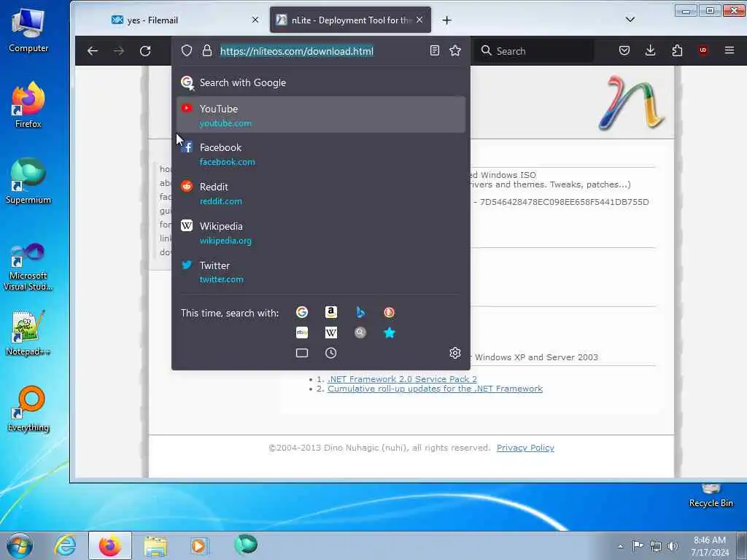Open the Extensions puzzle icon
Screen dimensions: 747x560
click(x=677, y=50)
